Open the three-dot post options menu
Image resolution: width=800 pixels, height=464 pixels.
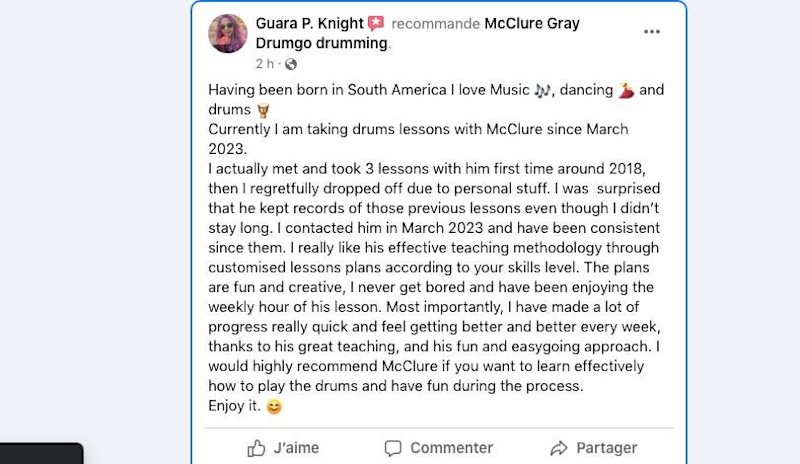[651, 31]
